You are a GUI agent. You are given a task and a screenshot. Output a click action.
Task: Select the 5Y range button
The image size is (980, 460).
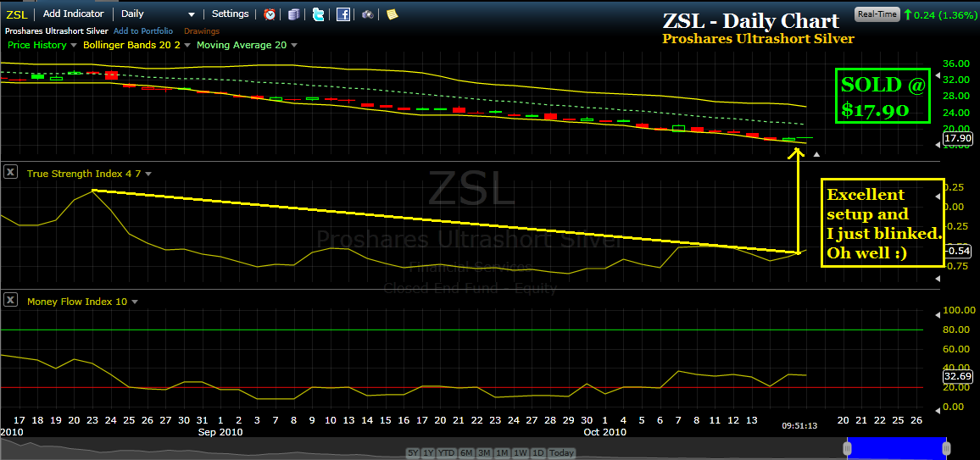413,452
